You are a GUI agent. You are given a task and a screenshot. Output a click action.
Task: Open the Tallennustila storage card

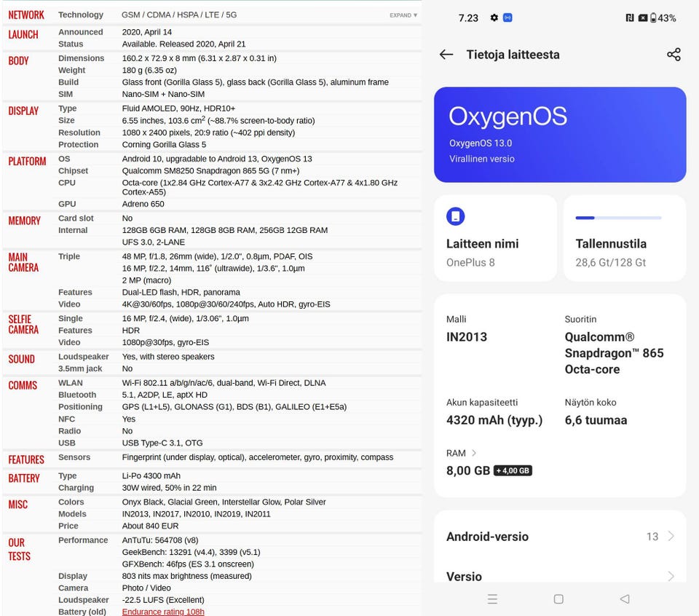tap(625, 238)
